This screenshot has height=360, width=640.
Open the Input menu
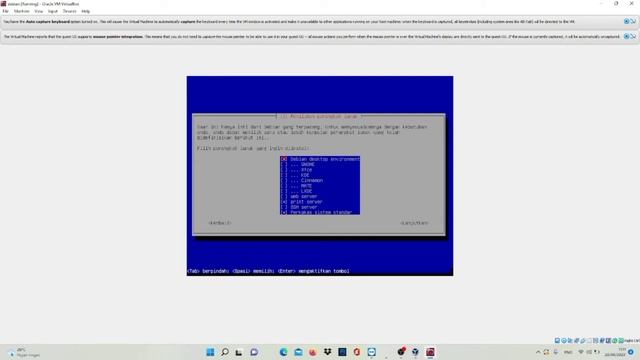click(53, 11)
